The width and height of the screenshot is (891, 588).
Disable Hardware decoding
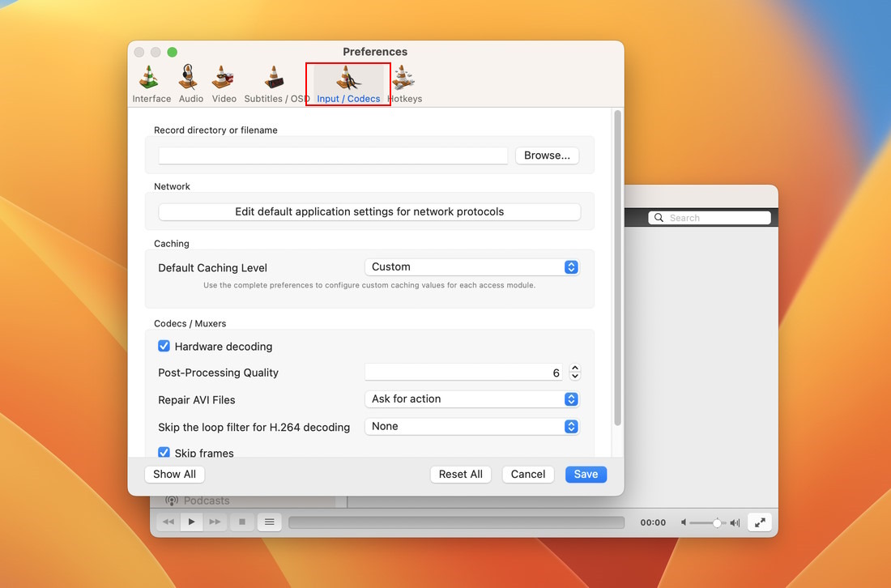[x=164, y=346]
